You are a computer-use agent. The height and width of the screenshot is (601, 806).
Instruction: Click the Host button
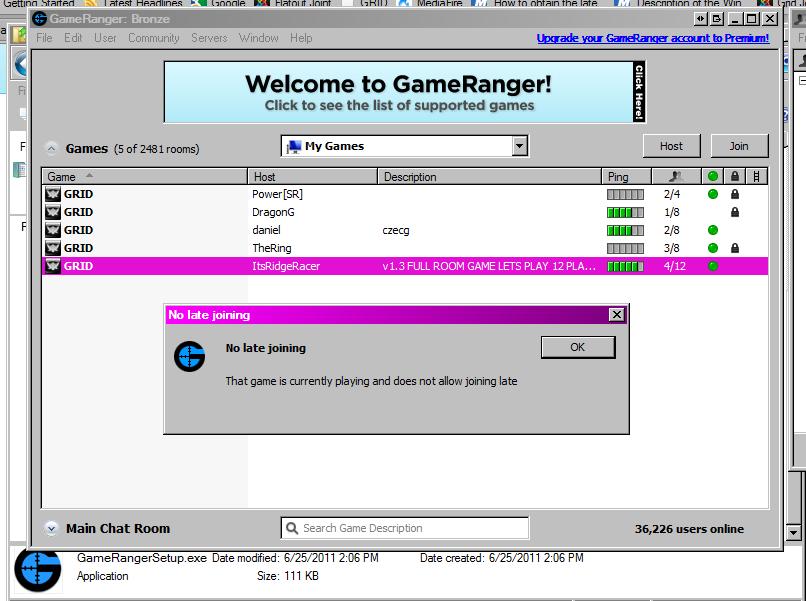click(x=671, y=147)
